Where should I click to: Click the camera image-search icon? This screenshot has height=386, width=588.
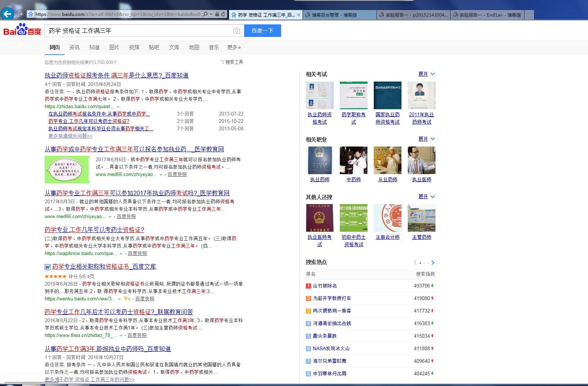(x=237, y=31)
